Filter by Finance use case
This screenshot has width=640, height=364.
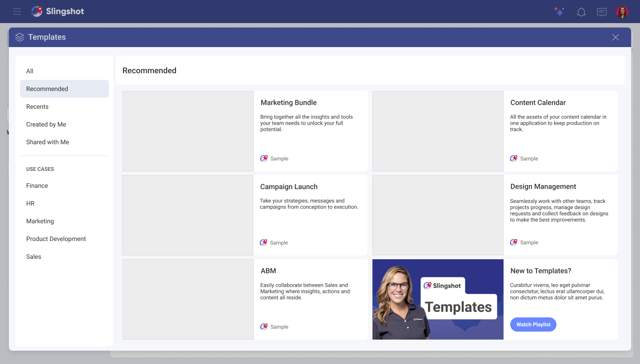[64, 186]
